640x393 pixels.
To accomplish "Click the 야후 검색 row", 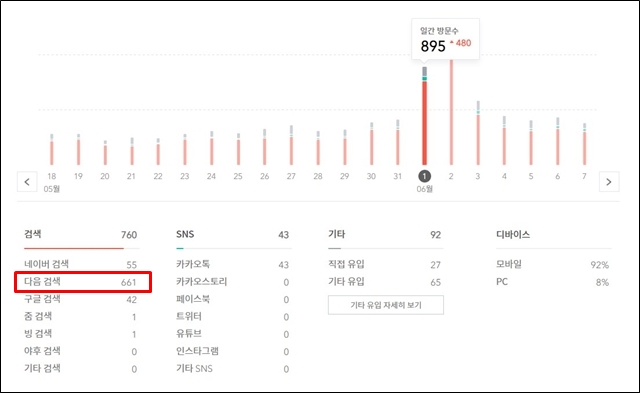I will coord(81,351).
